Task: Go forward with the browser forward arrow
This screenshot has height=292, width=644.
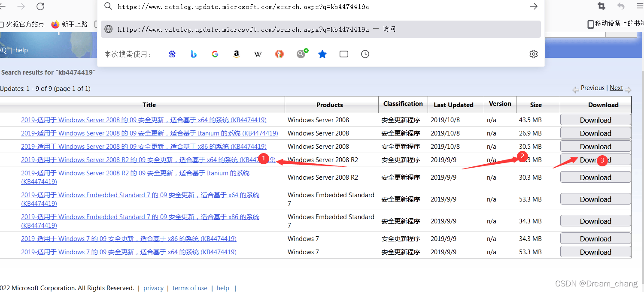Action: (x=21, y=6)
